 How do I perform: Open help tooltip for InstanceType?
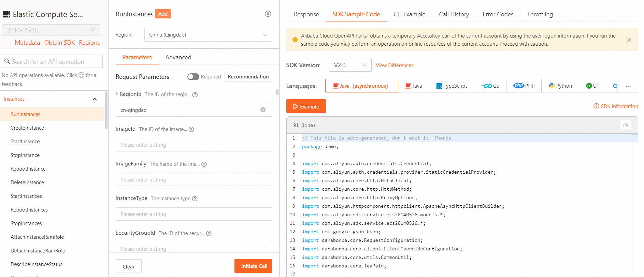point(195,199)
